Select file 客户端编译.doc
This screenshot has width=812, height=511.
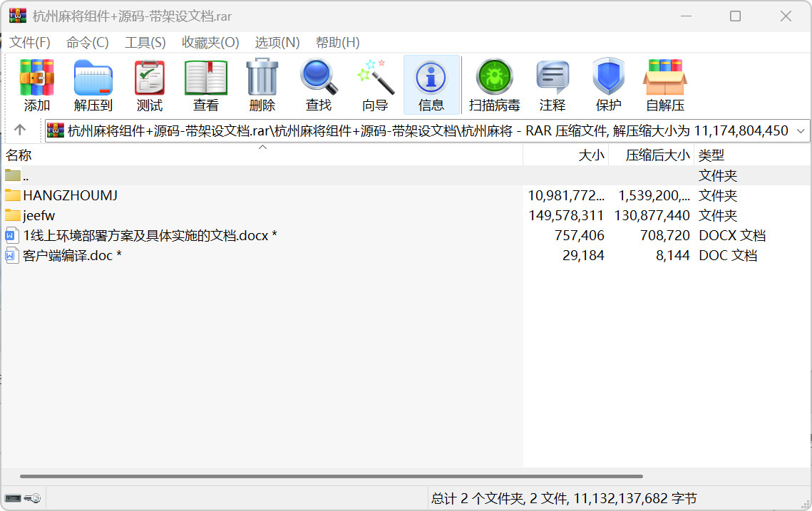[x=72, y=255]
